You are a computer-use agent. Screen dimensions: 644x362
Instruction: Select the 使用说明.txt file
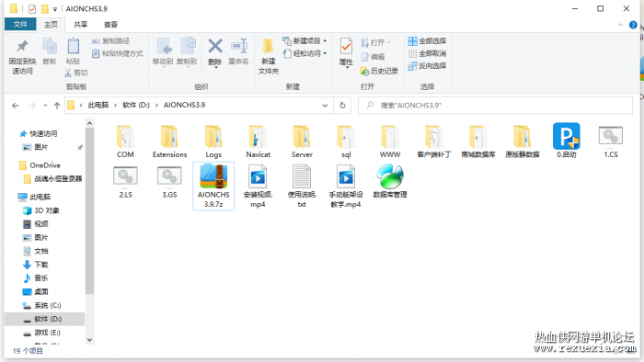tap(302, 186)
